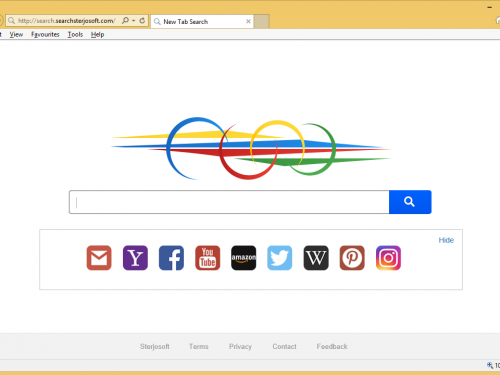
Task: Open the Yahoo shortcut icon
Action: click(135, 258)
